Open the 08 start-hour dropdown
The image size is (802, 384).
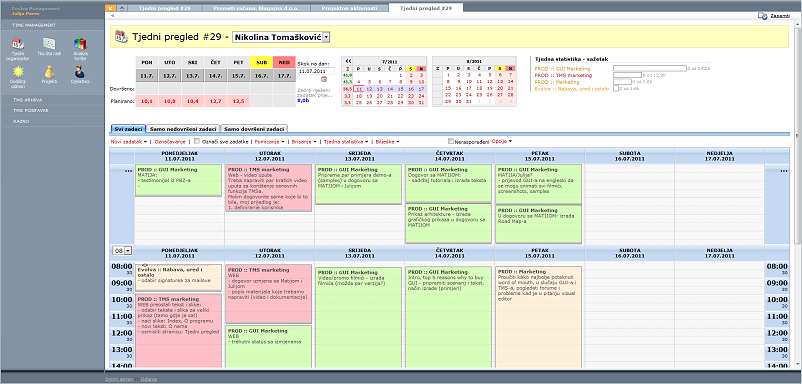click(122, 251)
